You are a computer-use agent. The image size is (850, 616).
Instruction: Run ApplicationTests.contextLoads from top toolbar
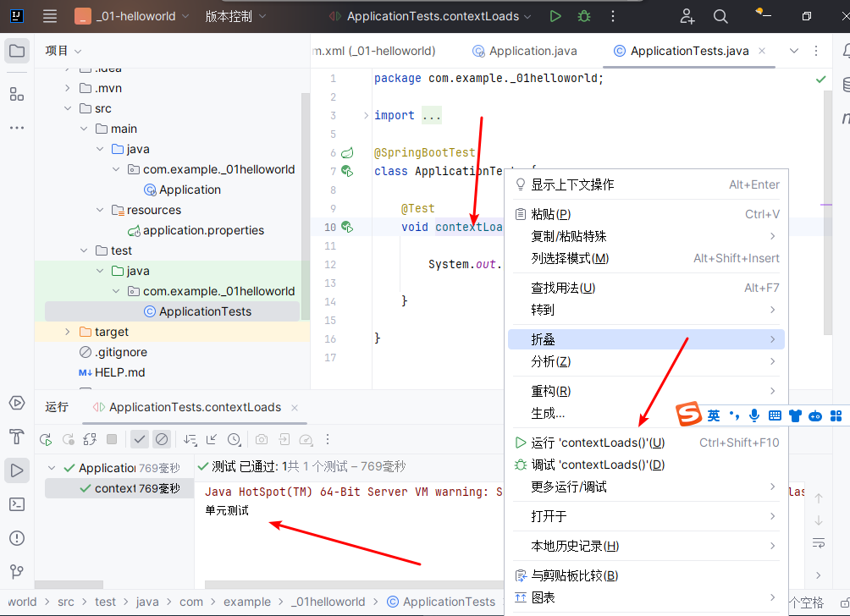click(555, 16)
